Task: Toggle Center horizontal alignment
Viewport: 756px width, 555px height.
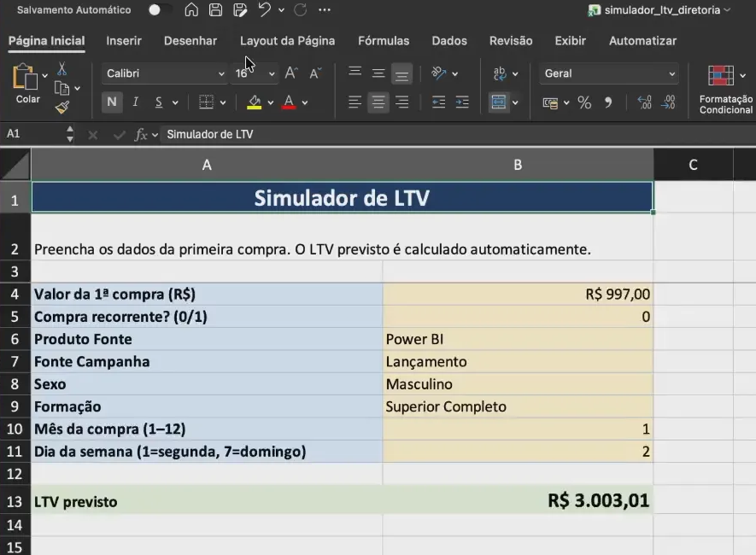Action: 378,102
